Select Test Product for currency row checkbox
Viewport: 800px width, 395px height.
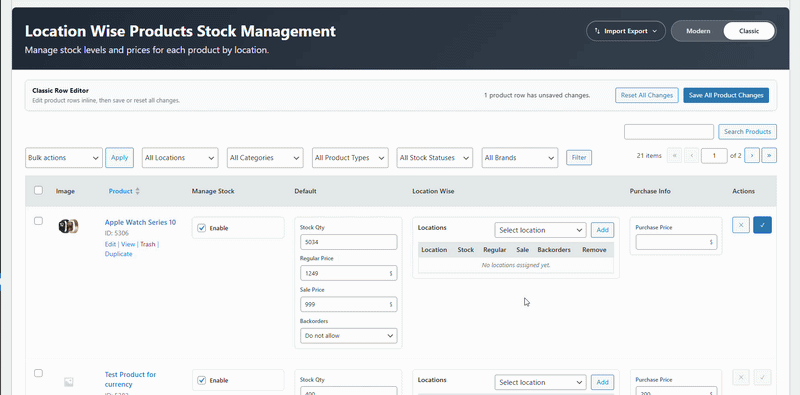(x=38, y=373)
